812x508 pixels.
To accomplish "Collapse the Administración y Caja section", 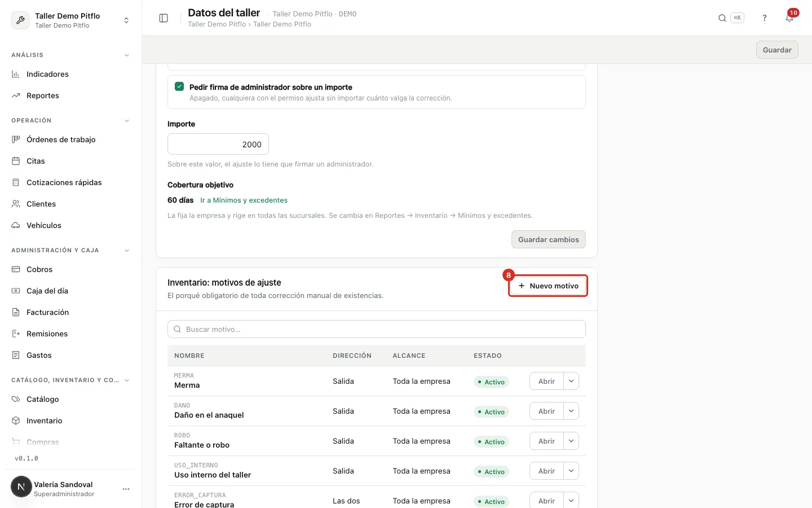I will (127, 251).
